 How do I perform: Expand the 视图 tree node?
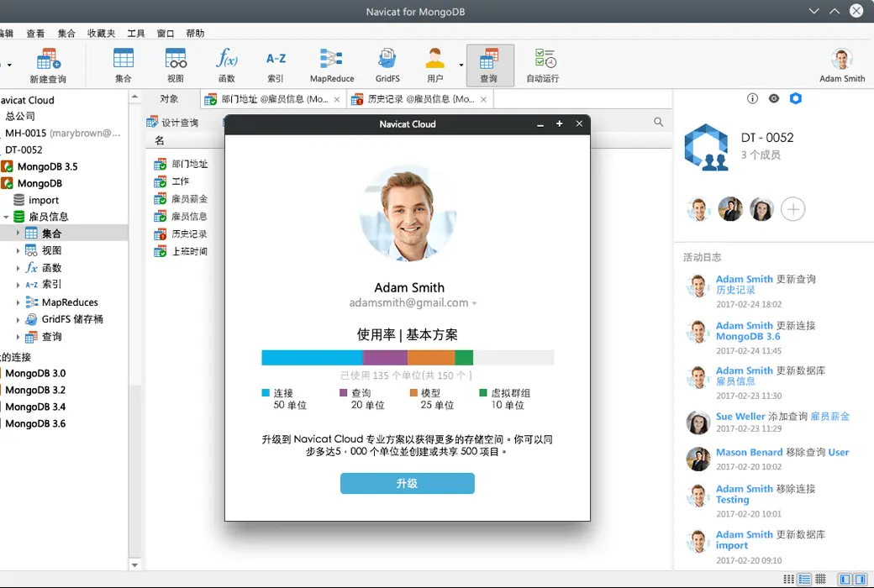(x=18, y=251)
